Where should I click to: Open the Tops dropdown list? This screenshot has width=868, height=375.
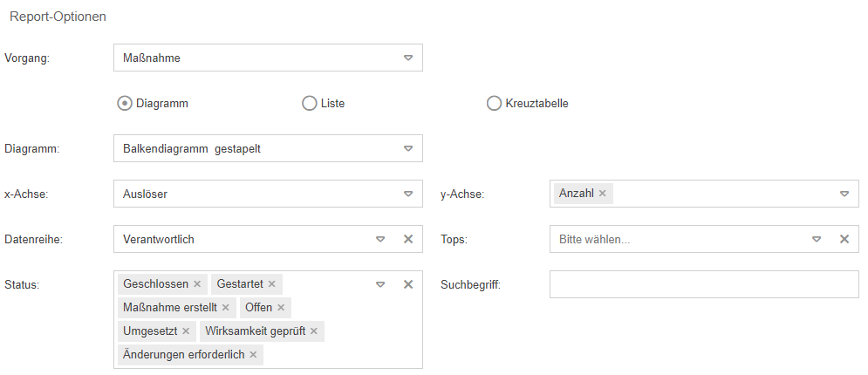pyautogui.click(x=816, y=239)
